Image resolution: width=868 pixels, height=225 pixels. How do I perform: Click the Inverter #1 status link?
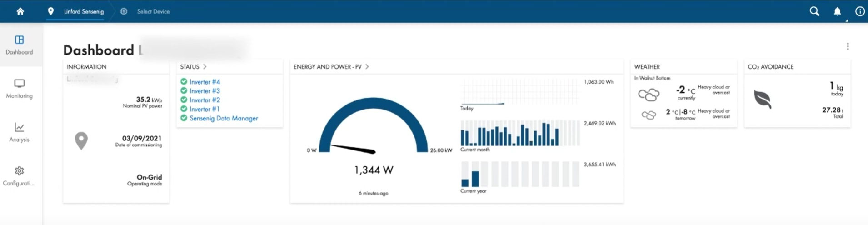pos(205,109)
